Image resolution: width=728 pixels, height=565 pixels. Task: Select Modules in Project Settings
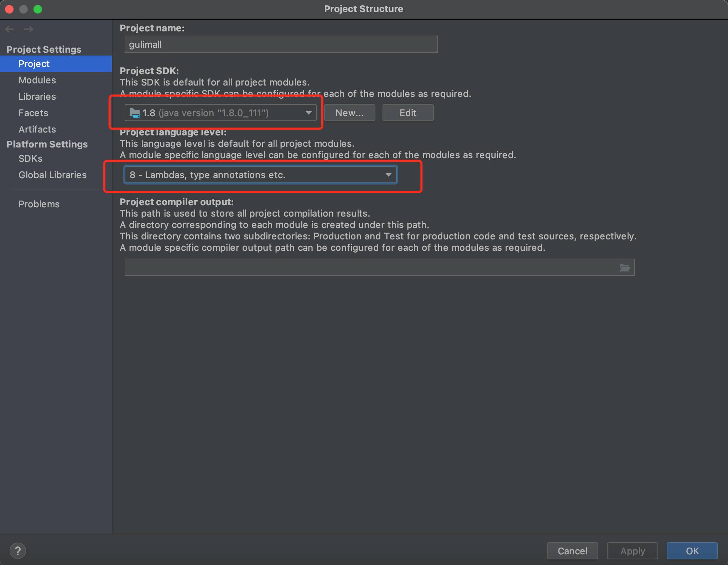[x=37, y=80]
